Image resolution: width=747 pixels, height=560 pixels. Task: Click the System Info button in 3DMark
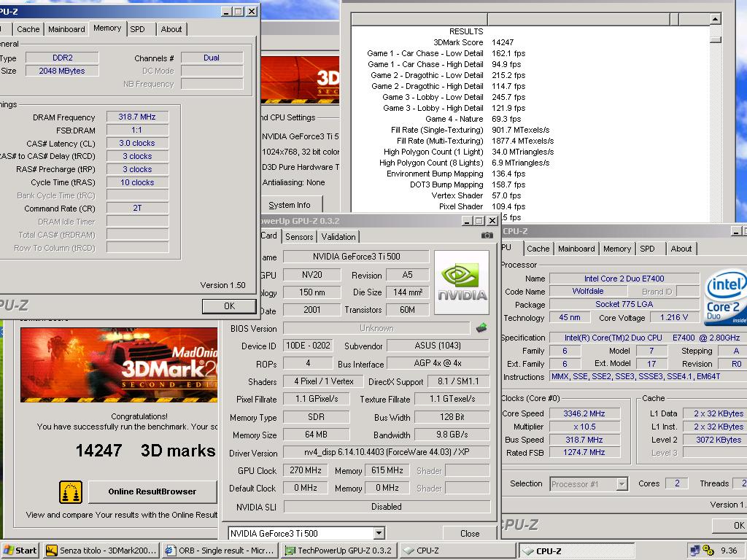tap(290, 205)
